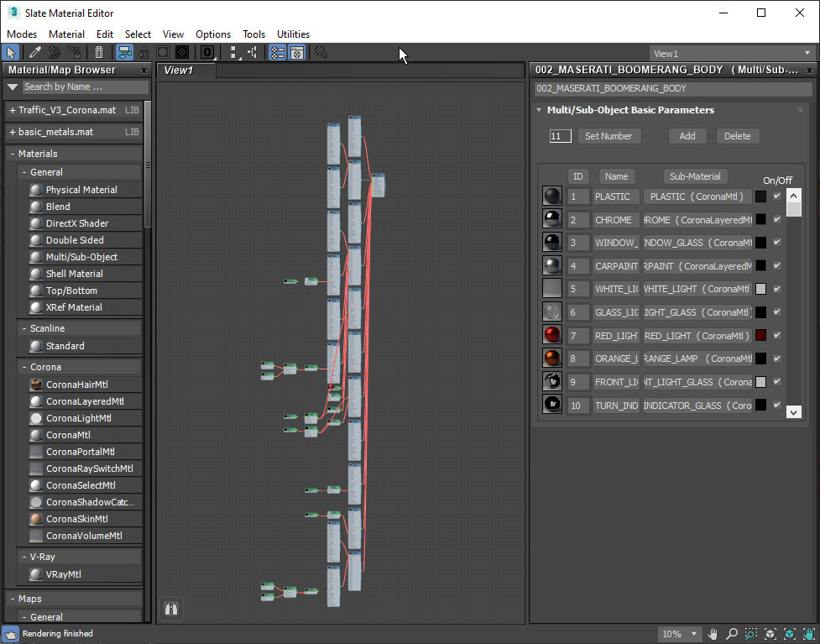
Task: Choose the Select Tool arrow in the toolbar
Action: click(x=10, y=52)
